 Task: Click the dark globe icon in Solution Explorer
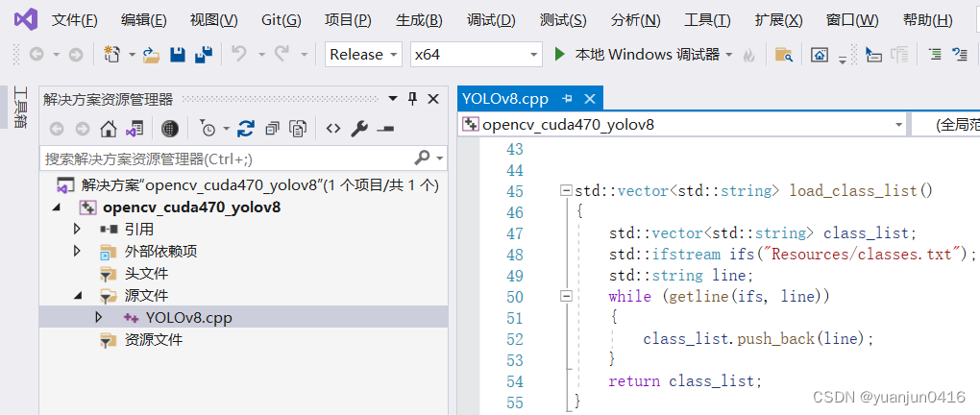point(170,129)
